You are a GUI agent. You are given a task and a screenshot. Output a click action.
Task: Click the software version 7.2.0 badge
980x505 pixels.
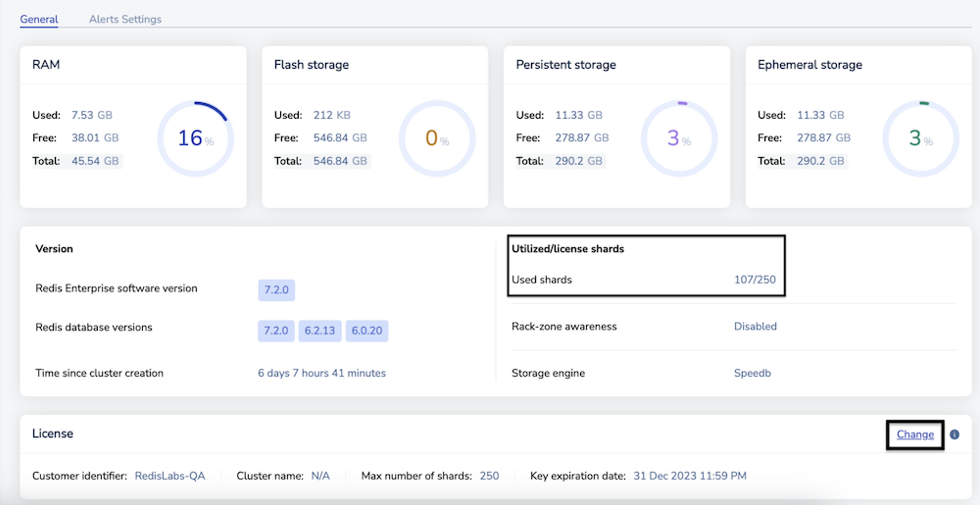[x=276, y=290]
